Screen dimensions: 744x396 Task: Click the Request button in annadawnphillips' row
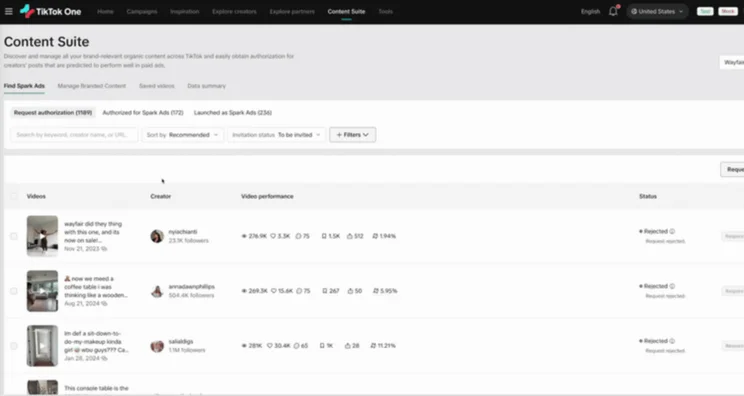[733, 291]
